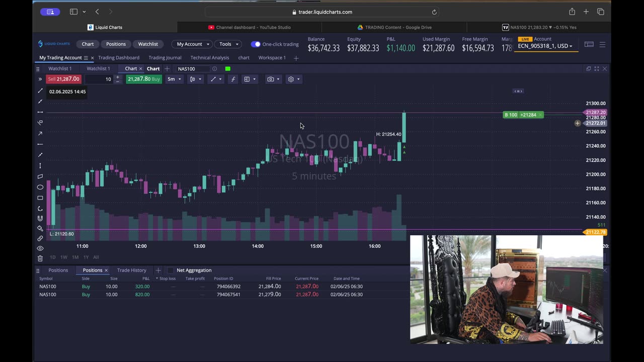Close the B 100 +21284 order label

[x=540, y=115]
